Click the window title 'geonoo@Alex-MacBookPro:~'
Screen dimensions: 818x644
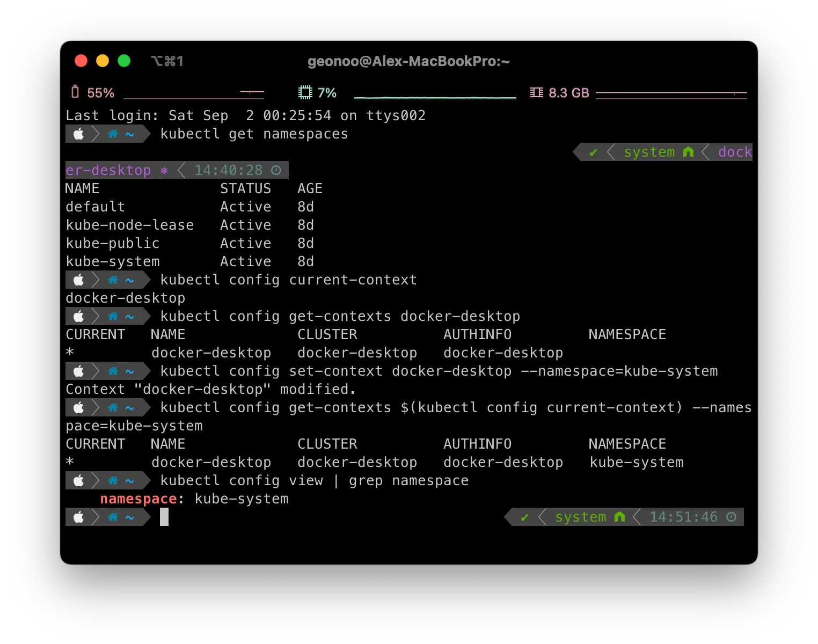408,61
